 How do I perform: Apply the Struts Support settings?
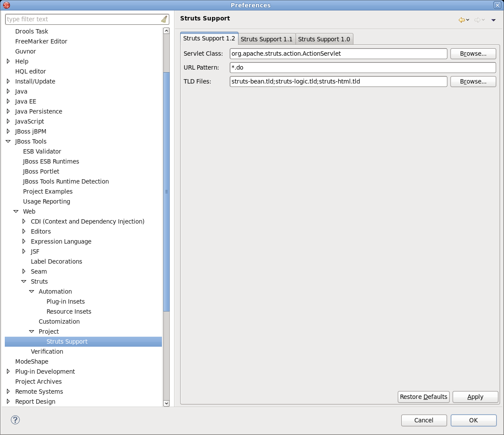(x=475, y=397)
